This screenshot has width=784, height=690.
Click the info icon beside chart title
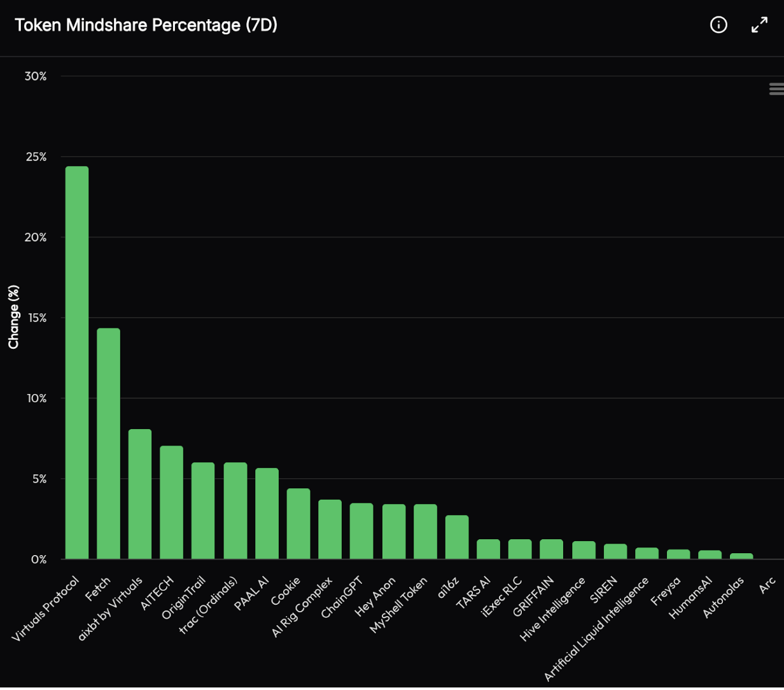coord(718,25)
